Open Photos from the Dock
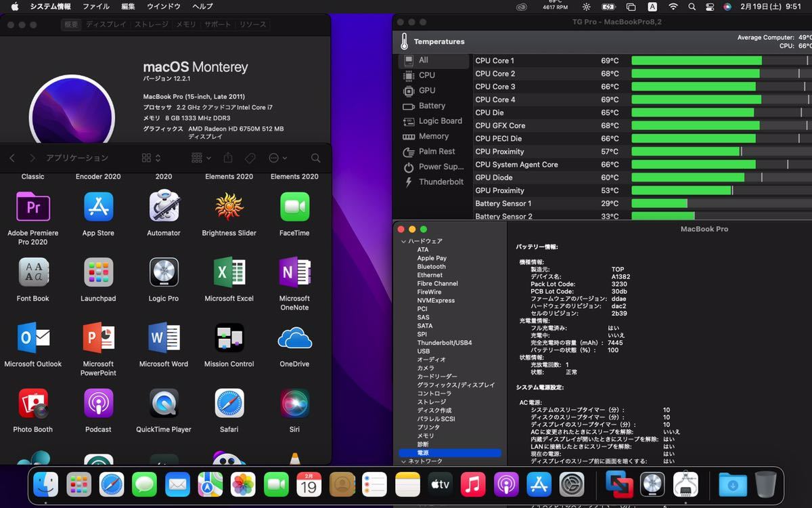Screen dimensions: 812x508 [x=243, y=484]
